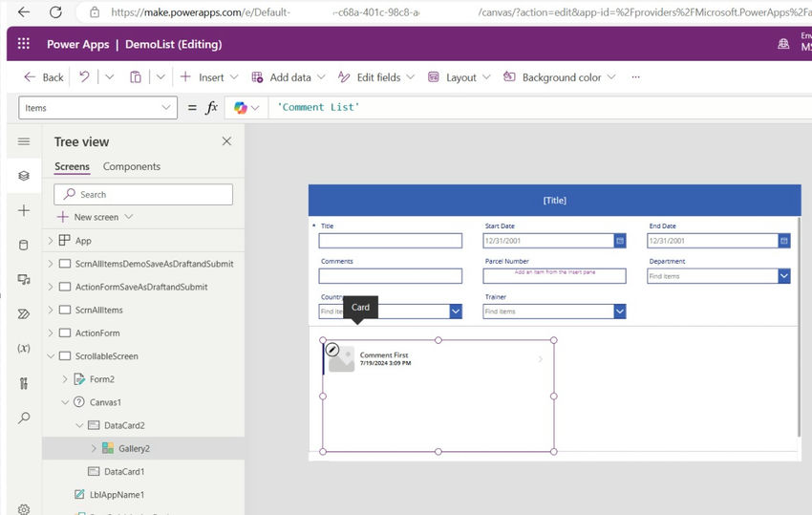
Task: Click the Tree view search box
Action: pos(143,194)
